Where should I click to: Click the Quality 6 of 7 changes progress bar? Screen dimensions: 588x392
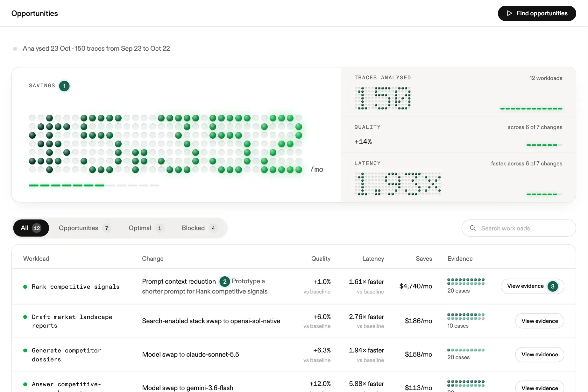544,145
